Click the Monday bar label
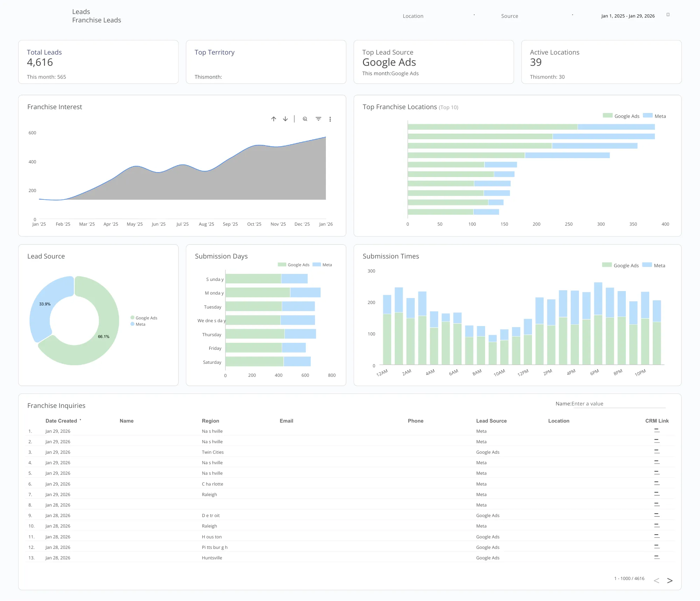The width and height of the screenshot is (700, 601). click(214, 293)
